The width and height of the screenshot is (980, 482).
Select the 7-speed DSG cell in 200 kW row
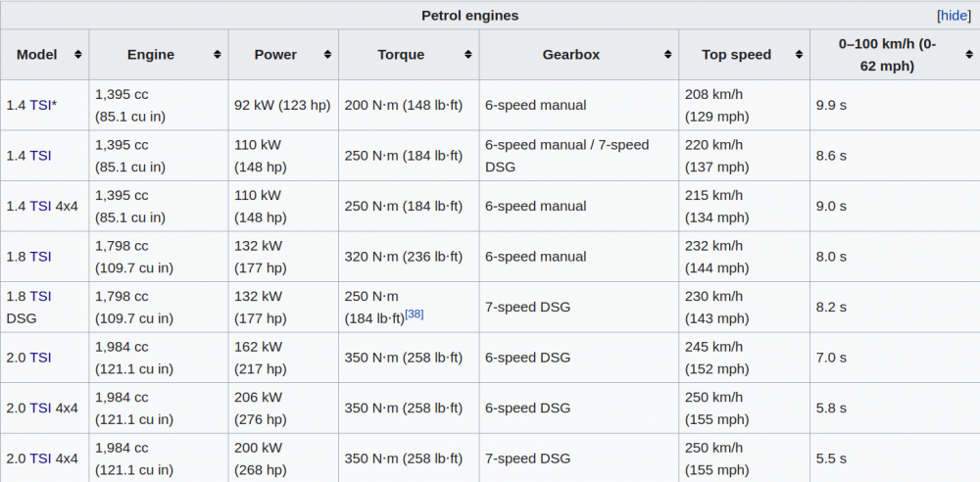pyautogui.click(x=579, y=458)
